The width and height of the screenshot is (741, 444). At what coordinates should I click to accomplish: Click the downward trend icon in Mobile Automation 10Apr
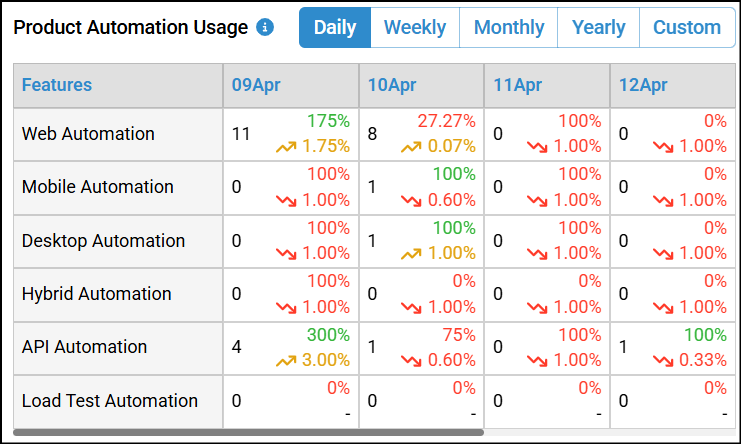pyautogui.click(x=413, y=200)
